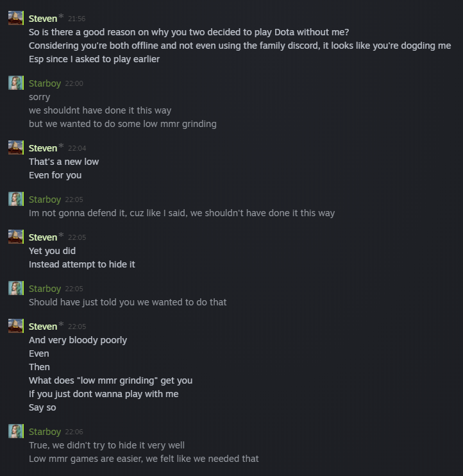Select Starboy's avatar at the 22:06 message
The height and width of the screenshot is (476, 463).
[x=16, y=431]
